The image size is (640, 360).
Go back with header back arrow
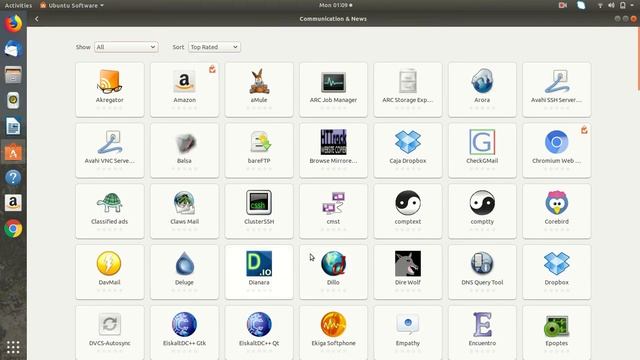(37, 19)
